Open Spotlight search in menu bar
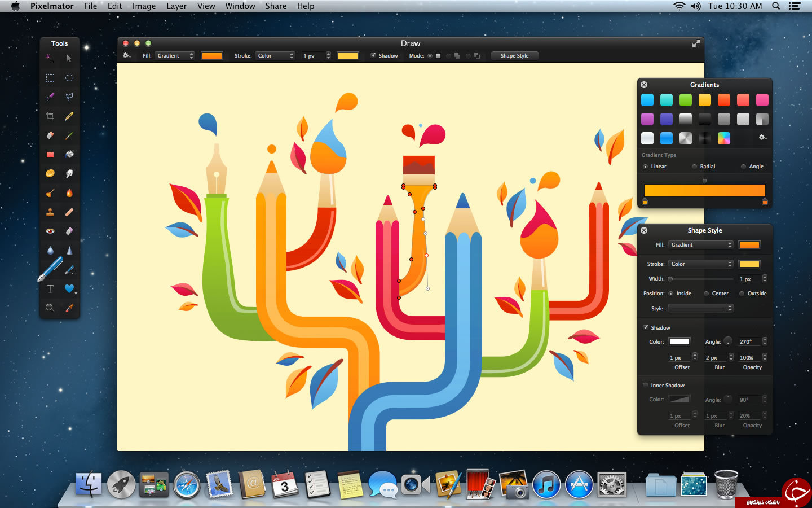 pyautogui.click(x=776, y=6)
